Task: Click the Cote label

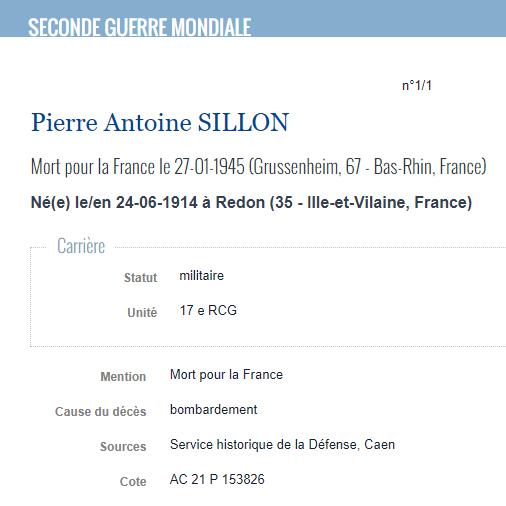Action: point(133,482)
